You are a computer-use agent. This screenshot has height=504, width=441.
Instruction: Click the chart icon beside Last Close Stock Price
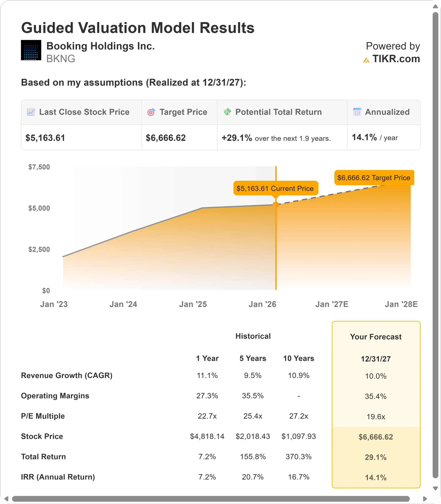point(31,112)
